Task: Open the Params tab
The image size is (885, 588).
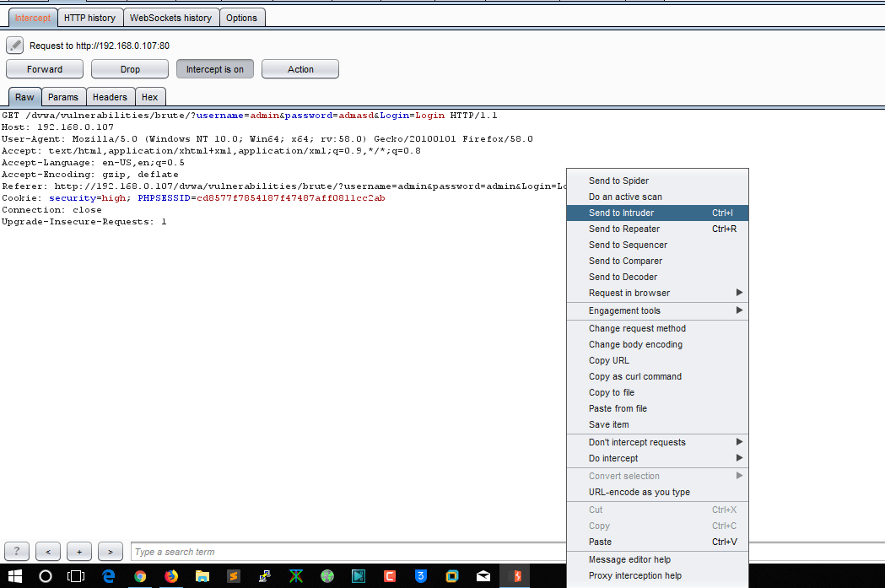Action: pos(63,97)
